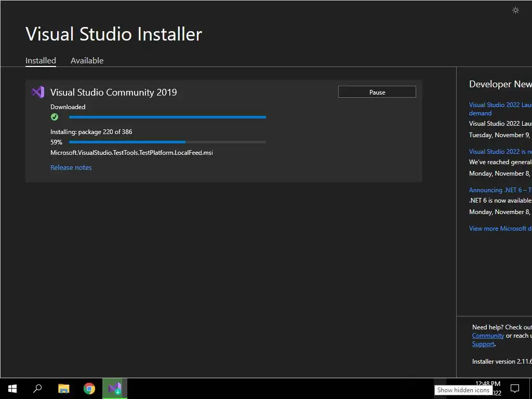Screen dimensions: 532x399
Task: Click the Visual Studio Community 2019 logo icon
Action: 38,92
